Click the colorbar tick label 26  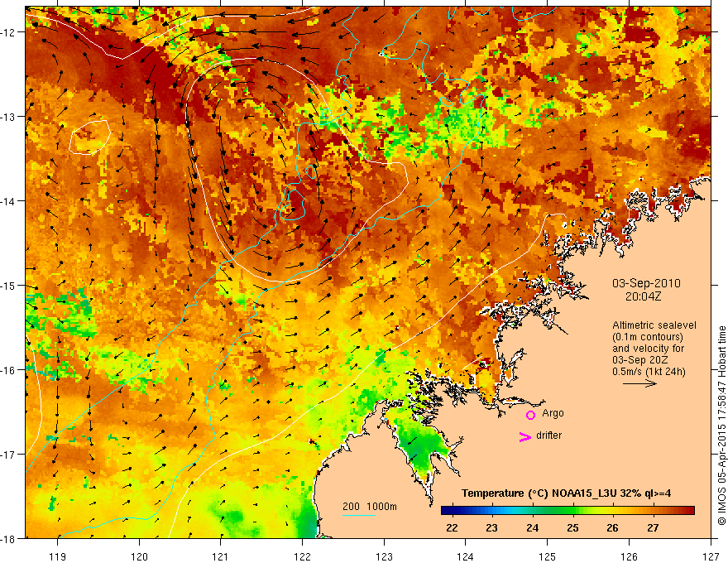(612, 527)
